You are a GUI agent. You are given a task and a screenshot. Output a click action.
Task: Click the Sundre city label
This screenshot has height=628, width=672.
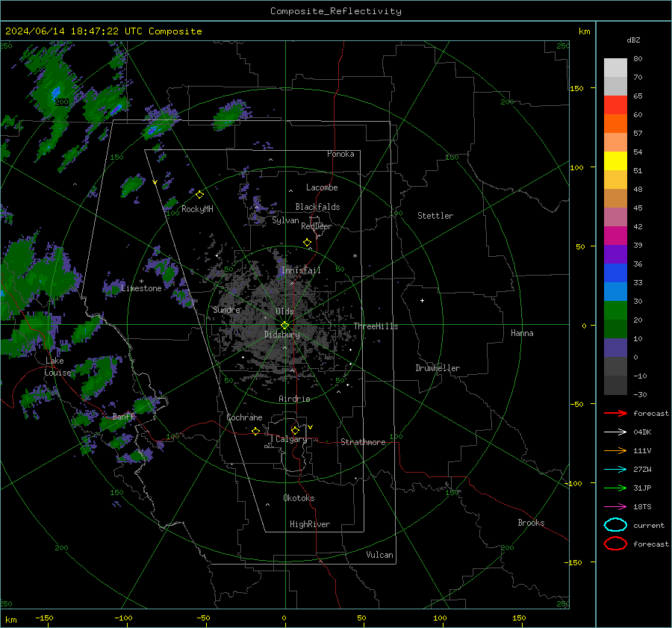pos(226,309)
